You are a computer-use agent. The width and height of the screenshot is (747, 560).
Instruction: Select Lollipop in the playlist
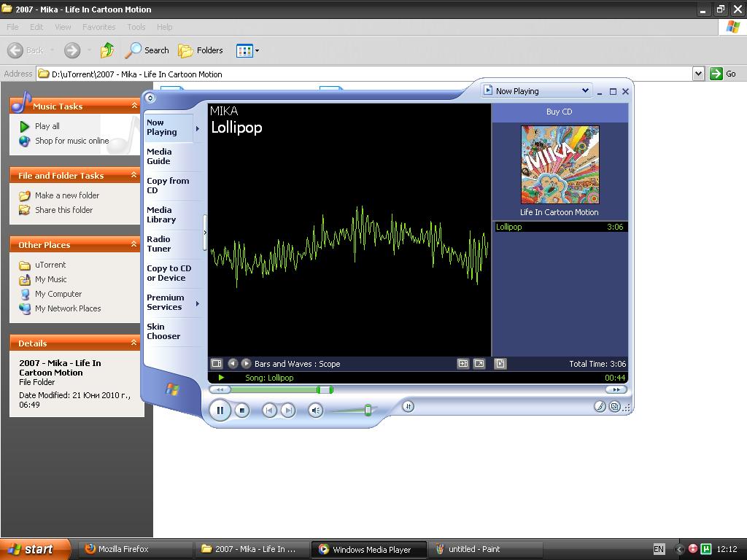pyautogui.click(x=560, y=227)
